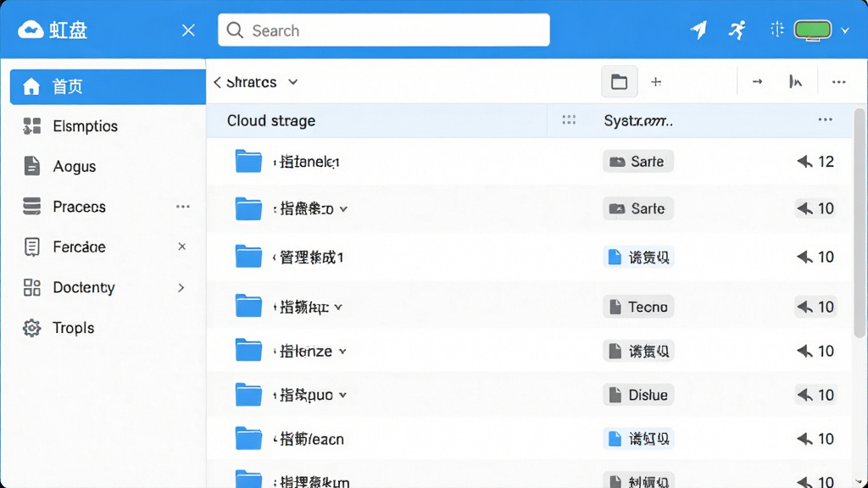Go back using the breadcrumb back chevron
Screen dimensions: 868x488
(217, 82)
